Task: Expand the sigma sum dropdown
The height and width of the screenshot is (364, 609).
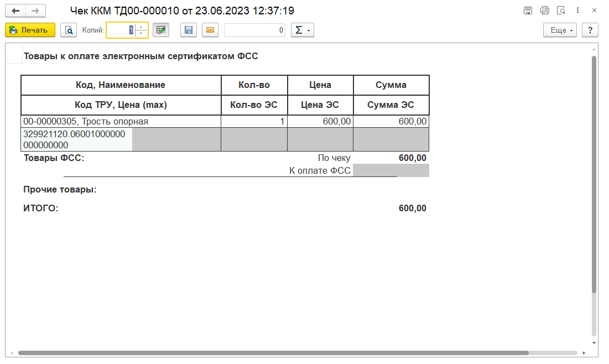Action: point(303,30)
